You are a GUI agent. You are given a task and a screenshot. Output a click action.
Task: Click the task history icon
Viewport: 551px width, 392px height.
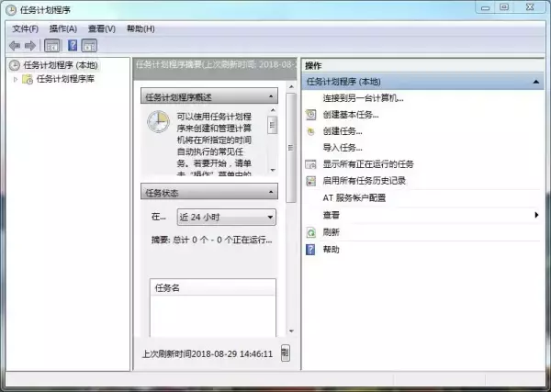(x=311, y=181)
